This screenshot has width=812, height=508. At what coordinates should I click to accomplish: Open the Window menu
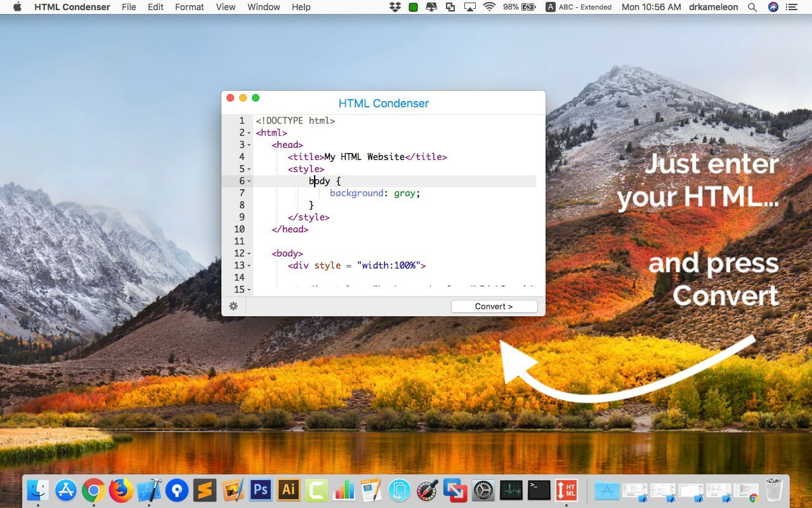click(x=264, y=7)
